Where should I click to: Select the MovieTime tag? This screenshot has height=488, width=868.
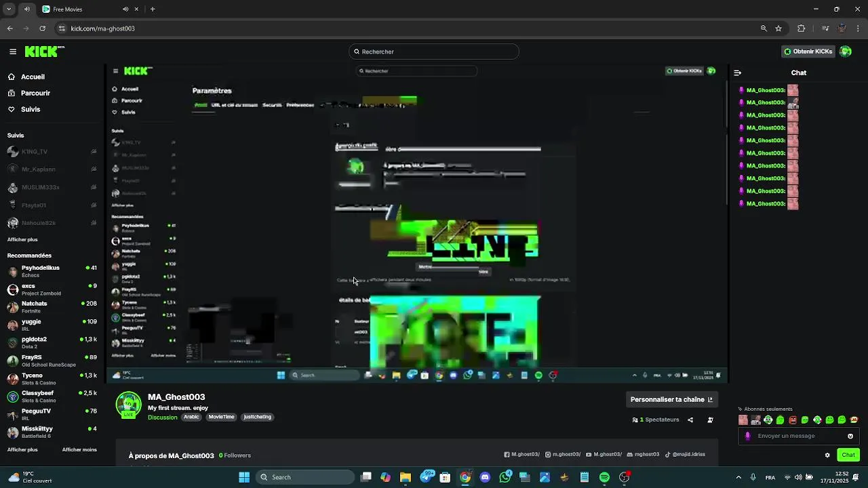coord(222,417)
